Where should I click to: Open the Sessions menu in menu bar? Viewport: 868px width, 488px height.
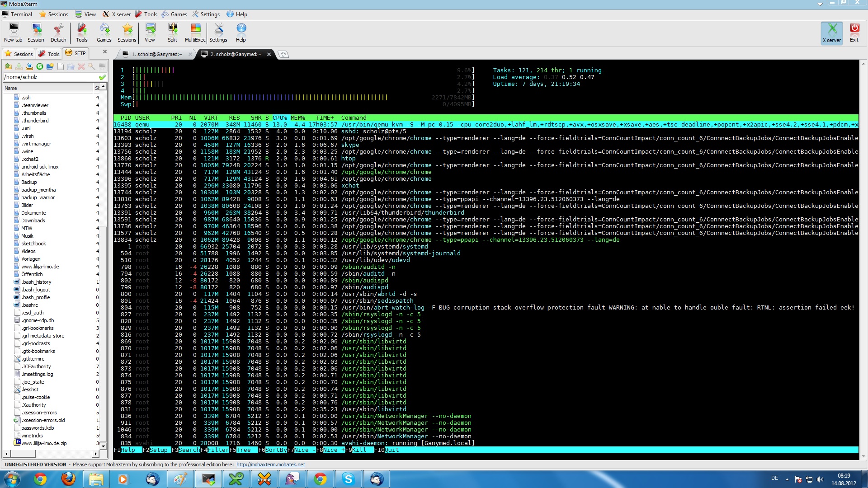coord(58,14)
